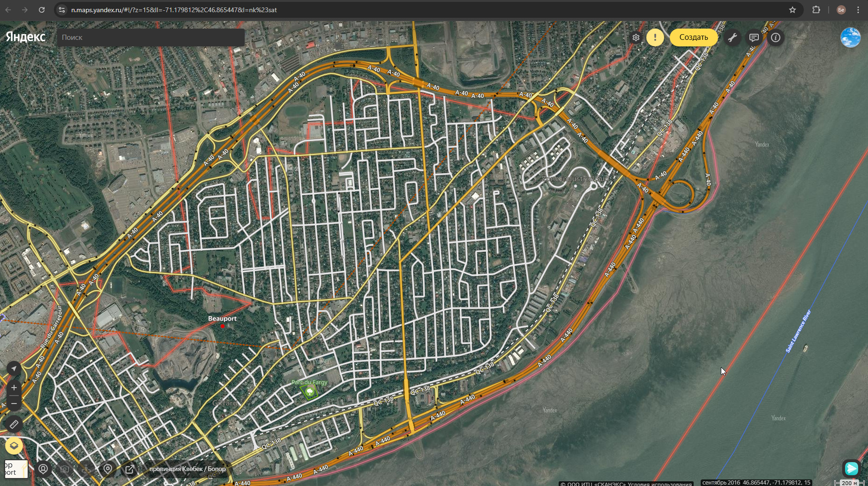The height and width of the screenshot is (486, 868).
Task: Click the Создать create button
Action: point(694,37)
